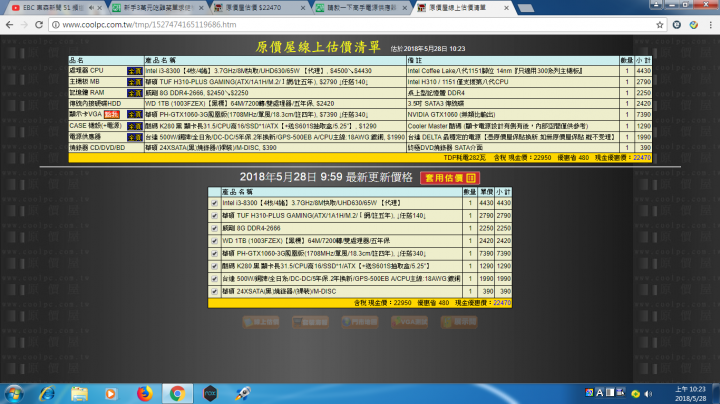Screen dimensions: 720x404
Task: Click the dark round extension icon
Action: click(x=677, y=25)
